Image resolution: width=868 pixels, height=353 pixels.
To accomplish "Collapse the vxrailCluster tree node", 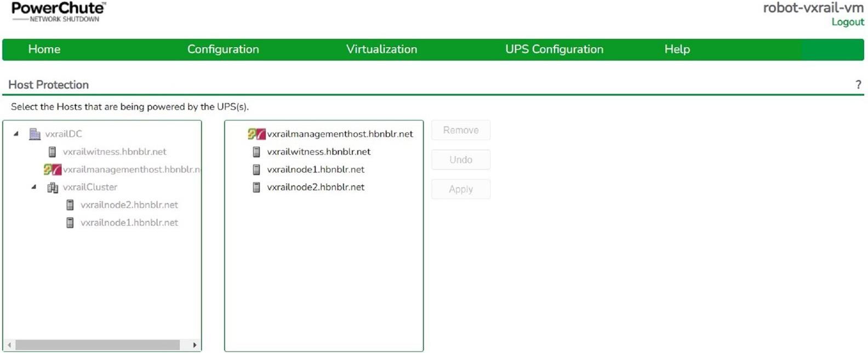I will (x=34, y=187).
